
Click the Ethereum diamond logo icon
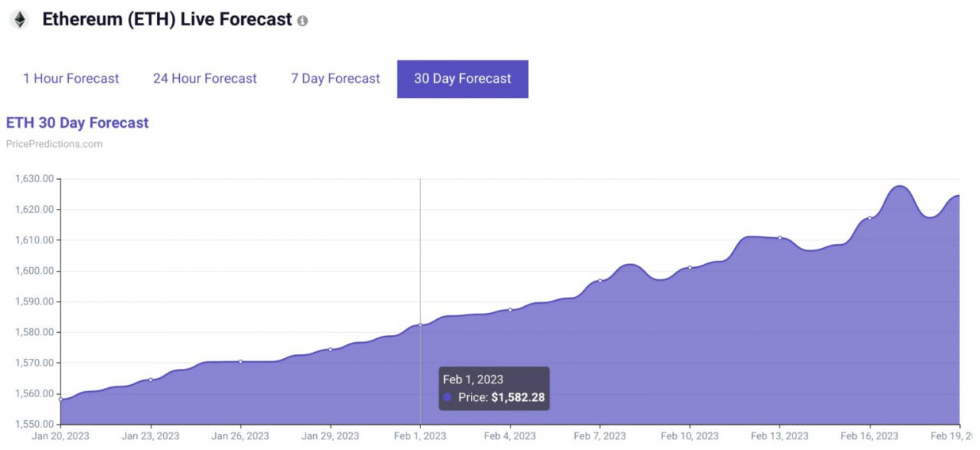pos(18,20)
